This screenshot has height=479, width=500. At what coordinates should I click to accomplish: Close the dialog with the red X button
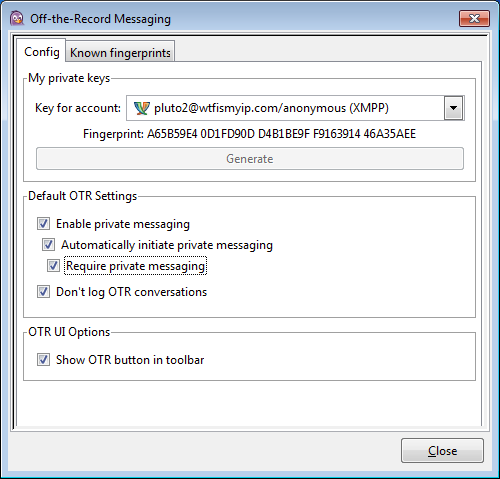pos(474,18)
